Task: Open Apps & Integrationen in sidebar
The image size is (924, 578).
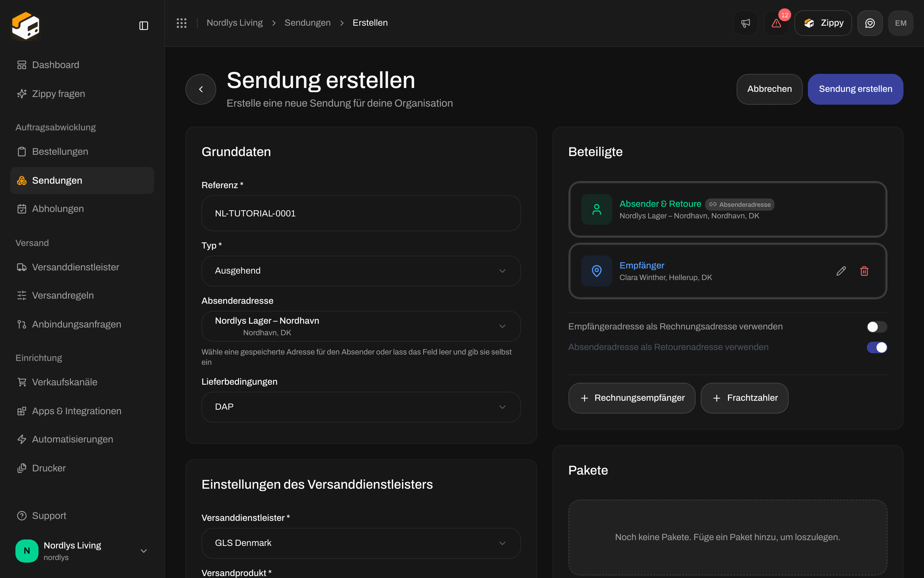Action: pyautogui.click(x=82, y=411)
